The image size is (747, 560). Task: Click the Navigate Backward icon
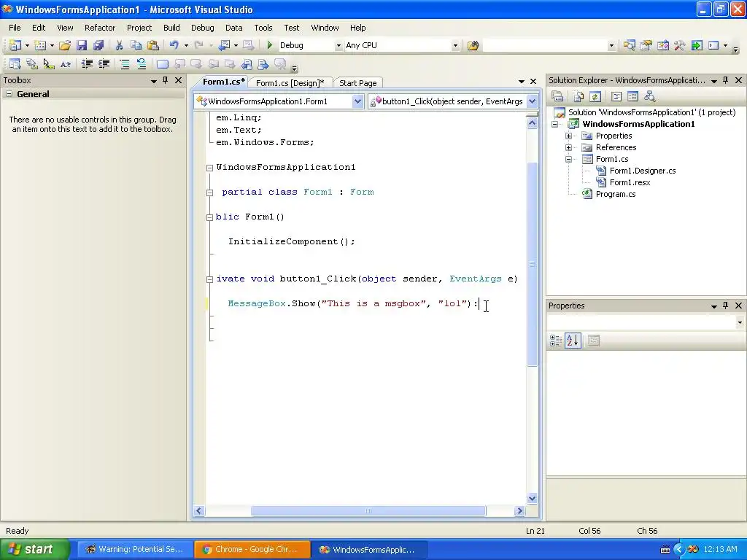click(x=224, y=45)
